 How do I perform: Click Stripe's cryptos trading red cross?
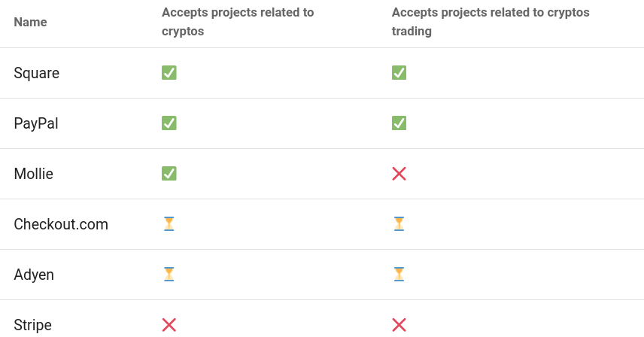pyautogui.click(x=399, y=325)
